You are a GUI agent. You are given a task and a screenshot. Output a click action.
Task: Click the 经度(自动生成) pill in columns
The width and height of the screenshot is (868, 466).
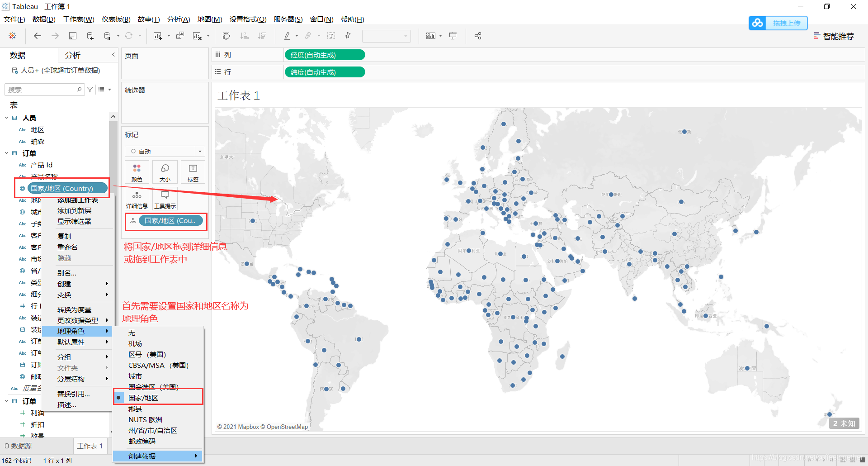pos(325,55)
